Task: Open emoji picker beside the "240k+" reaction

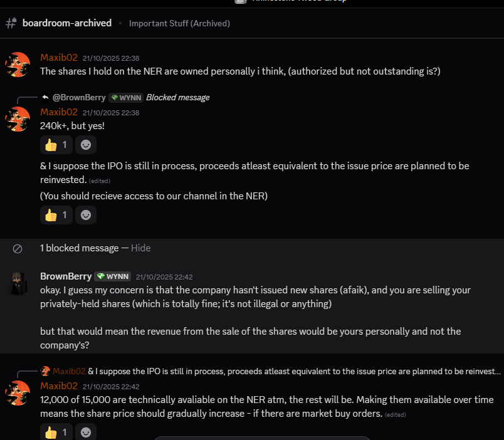Action: pyautogui.click(x=86, y=145)
